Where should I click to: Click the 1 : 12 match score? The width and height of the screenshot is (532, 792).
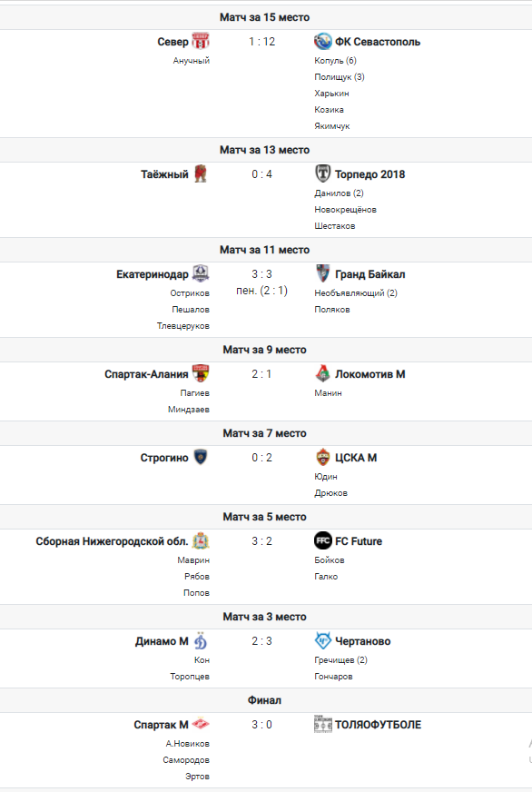pyautogui.click(x=262, y=42)
